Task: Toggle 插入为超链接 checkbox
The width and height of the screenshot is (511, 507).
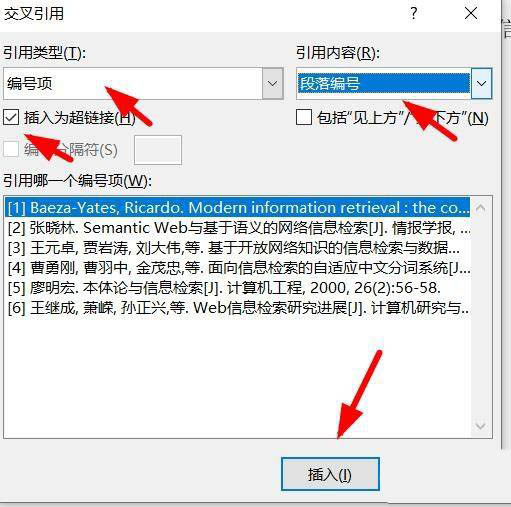Action: (x=11, y=118)
